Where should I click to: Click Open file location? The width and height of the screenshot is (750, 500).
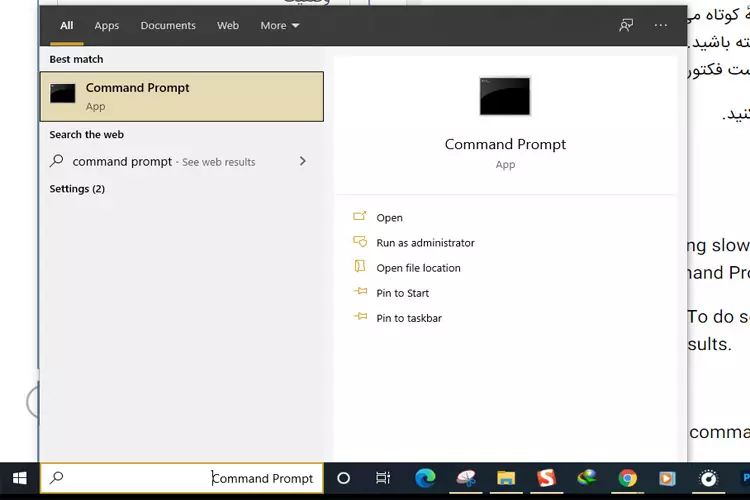pyautogui.click(x=418, y=268)
